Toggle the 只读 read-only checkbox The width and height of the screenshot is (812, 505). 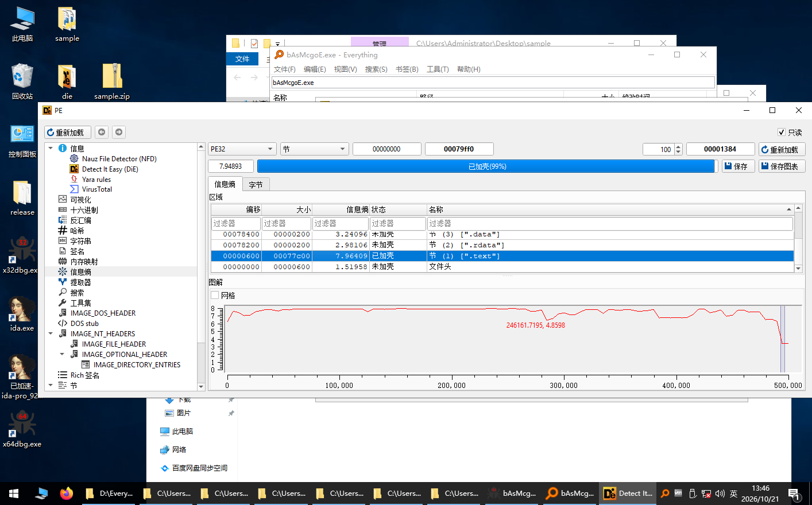click(781, 132)
